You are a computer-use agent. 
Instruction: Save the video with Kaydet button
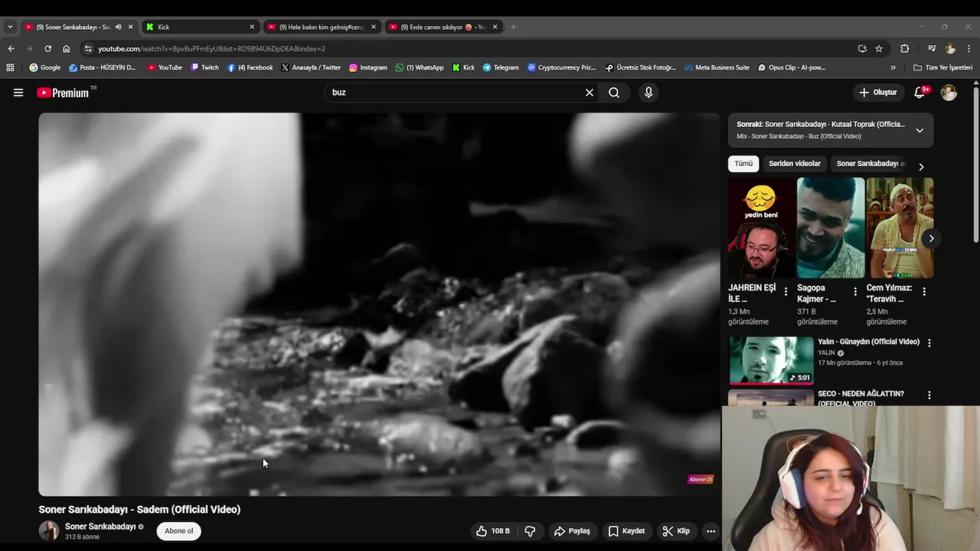(626, 531)
